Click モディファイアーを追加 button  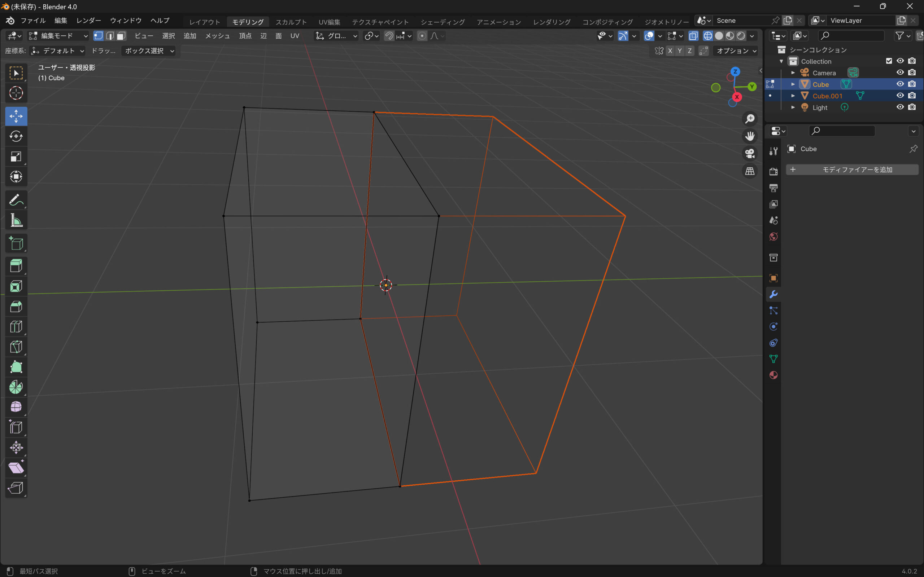[x=852, y=169]
